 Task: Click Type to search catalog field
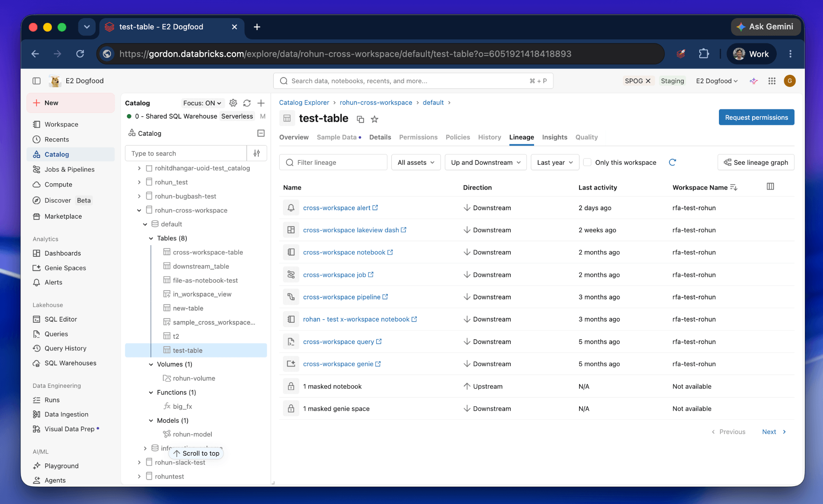pyautogui.click(x=186, y=153)
